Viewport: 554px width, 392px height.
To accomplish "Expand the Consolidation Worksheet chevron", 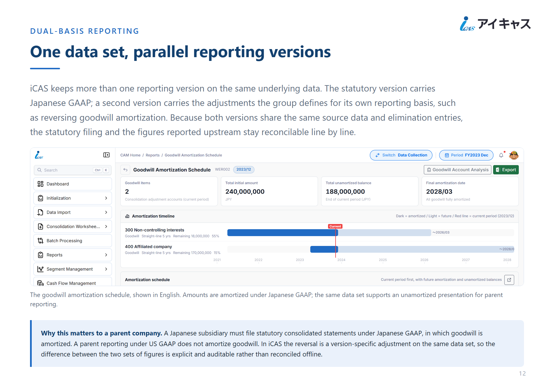I will (106, 226).
